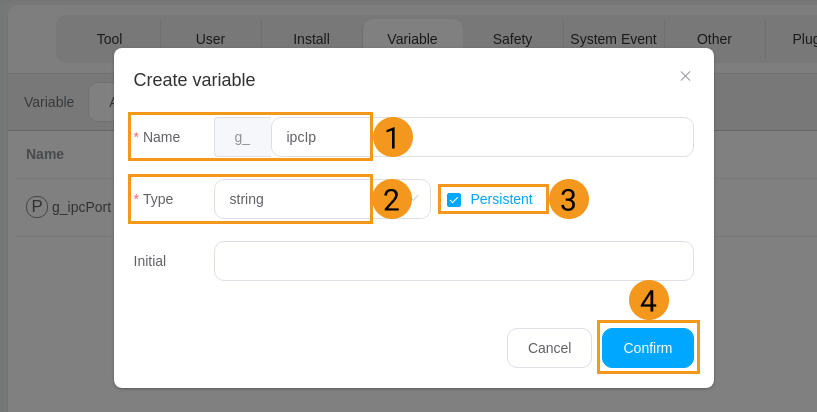Screen dimensions: 817x412
Task: Go to the Install tab
Action: pyautogui.click(x=311, y=39)
